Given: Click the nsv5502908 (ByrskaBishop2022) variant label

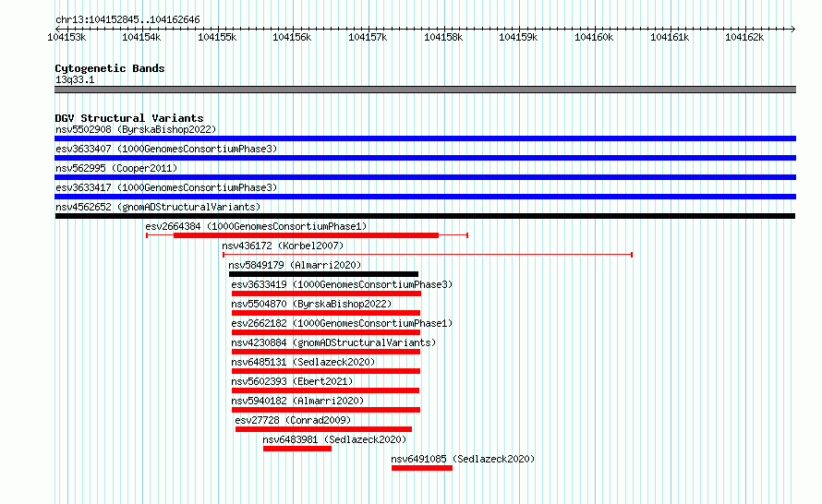Looking at the screenshot, I should [136, 129].
